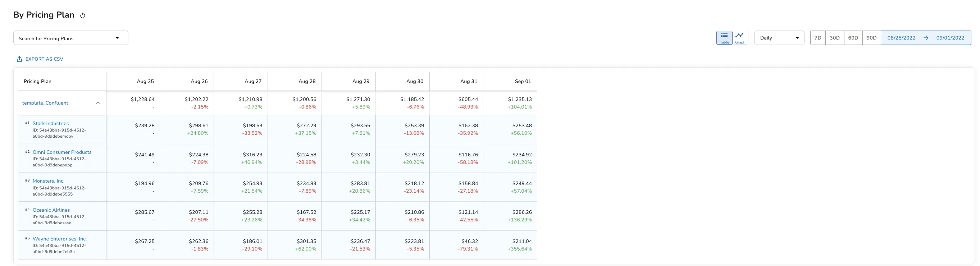Click Wayne Enterprises' $301.35 value
Viewport: 980px width, 266px height.
click(x=306, y=241)
